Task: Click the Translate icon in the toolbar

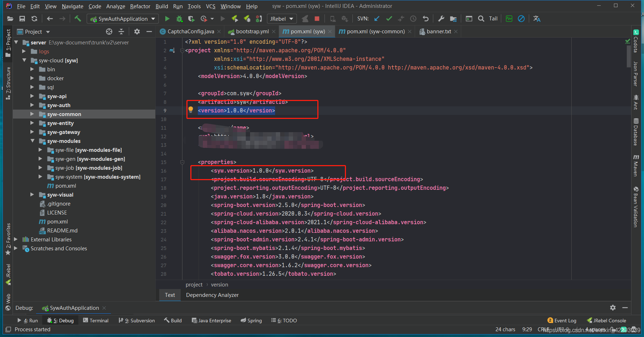Action: pyautogui.click(x=537, y=19)
